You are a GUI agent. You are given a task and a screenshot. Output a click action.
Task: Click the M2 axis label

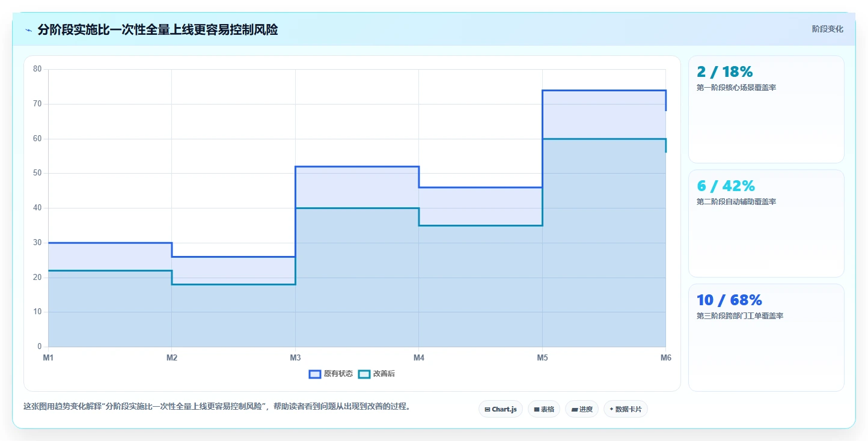pyautogui.click(x=172, y=358)
